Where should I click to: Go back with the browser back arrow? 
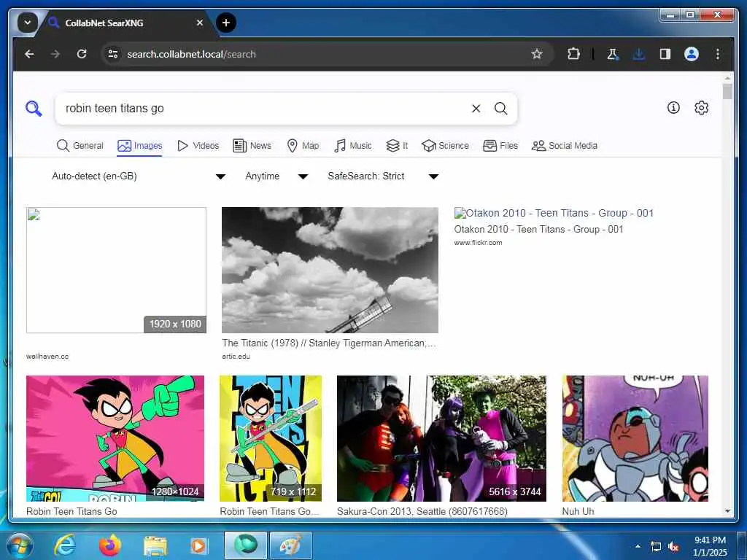tap(29, 54)
